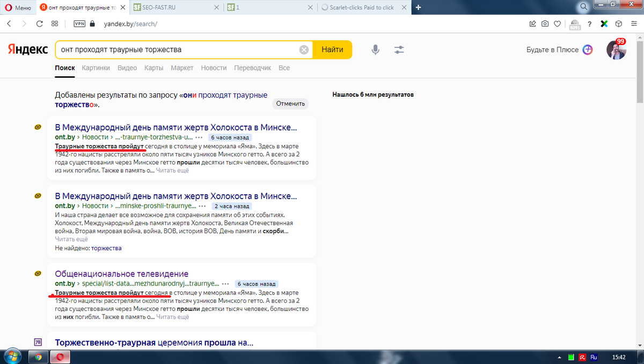The image size is (644, 364).
Task: Add page to bookmarks heart icon
Action: pos(558,24)
